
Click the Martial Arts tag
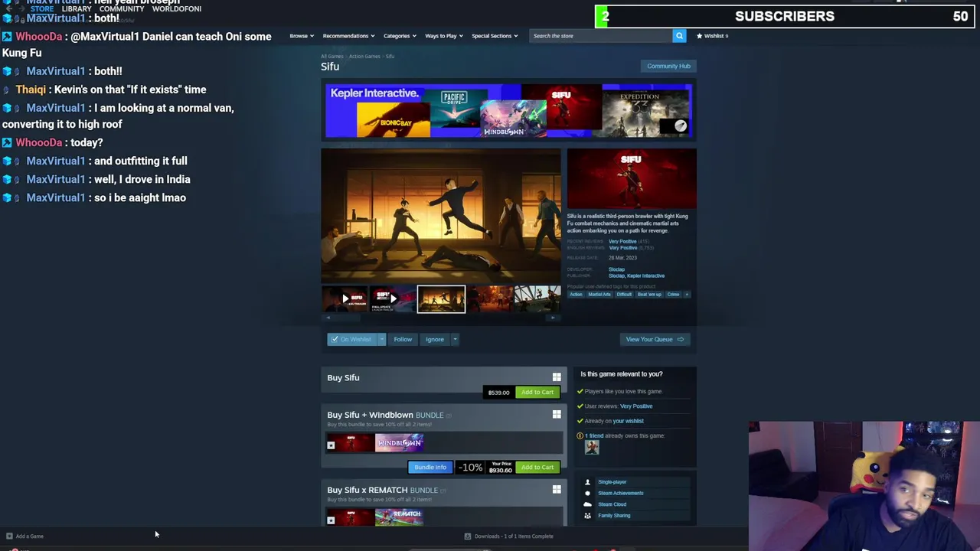pos(599,295)
